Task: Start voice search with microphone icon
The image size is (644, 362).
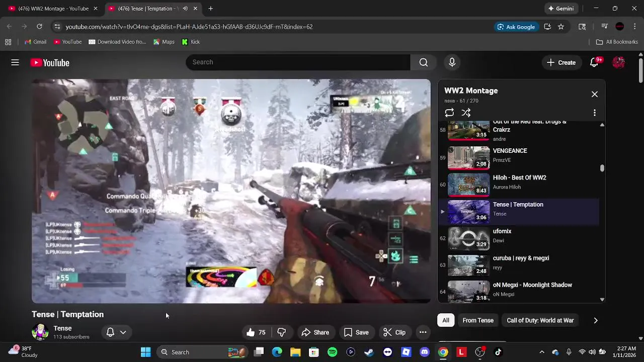Action: (452, 62)
